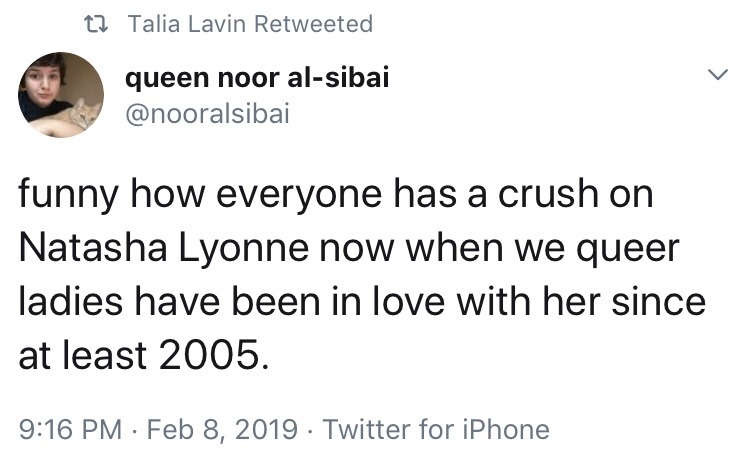Click the display name queen noor al-sibai

click(255, 77)
